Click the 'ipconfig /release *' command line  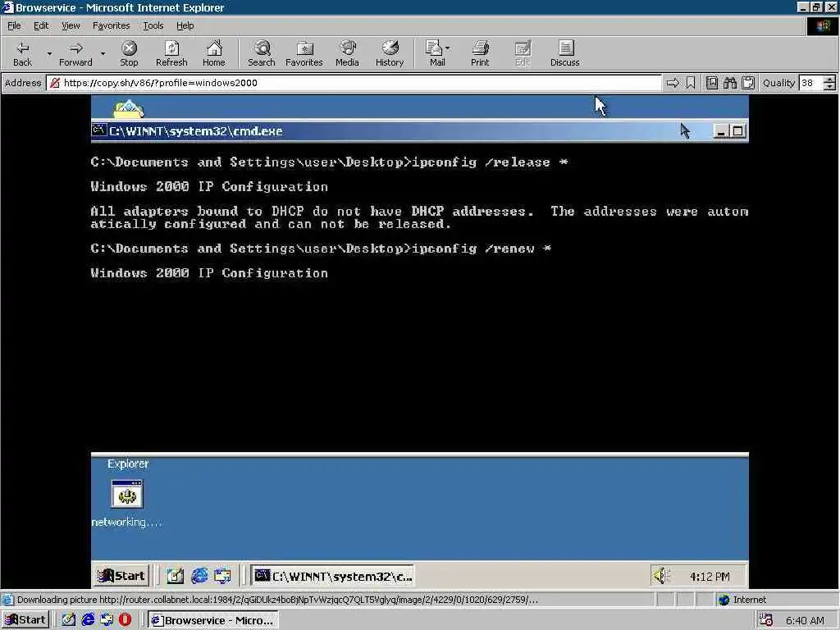click(329, 162)
